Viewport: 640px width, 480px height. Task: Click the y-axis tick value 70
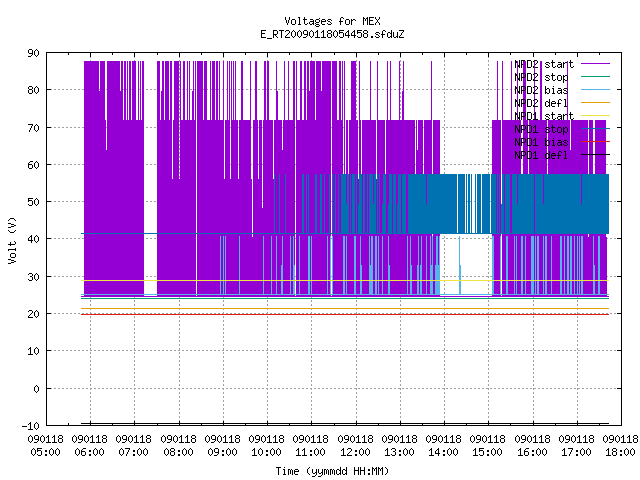(33, 128)
